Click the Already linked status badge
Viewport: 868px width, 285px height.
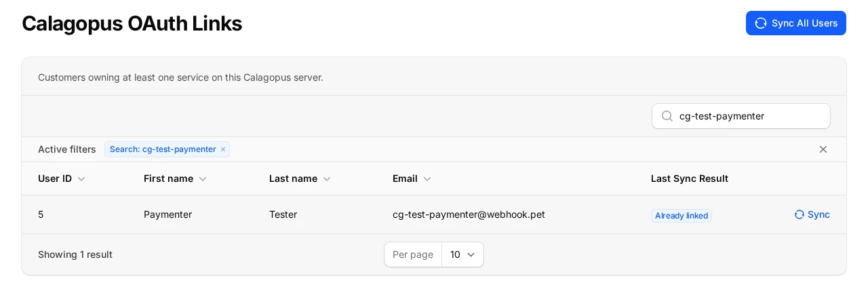pyautogui.click(x=682, y=216)
